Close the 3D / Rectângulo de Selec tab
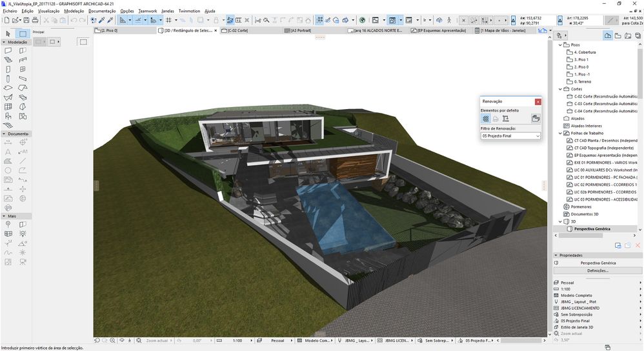Viewport: 644px width, 351px height. tap(216, 30)
